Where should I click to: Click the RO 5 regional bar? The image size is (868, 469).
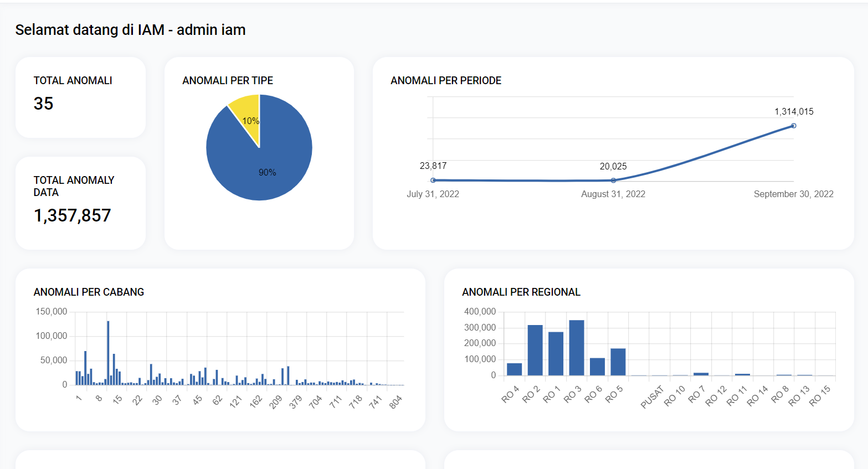[618, 362]
